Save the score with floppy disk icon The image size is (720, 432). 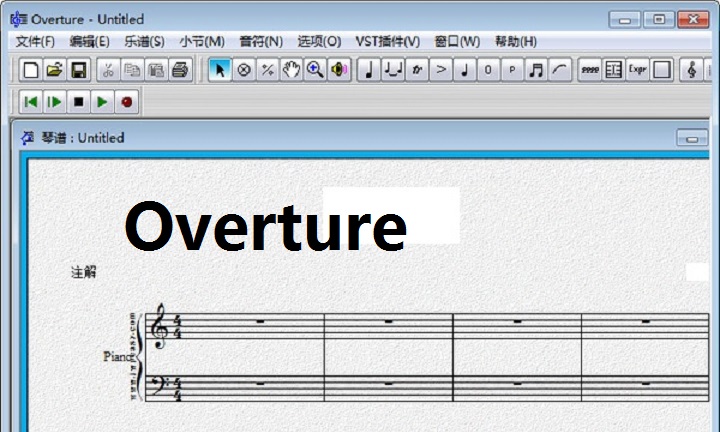coord(79,70)
